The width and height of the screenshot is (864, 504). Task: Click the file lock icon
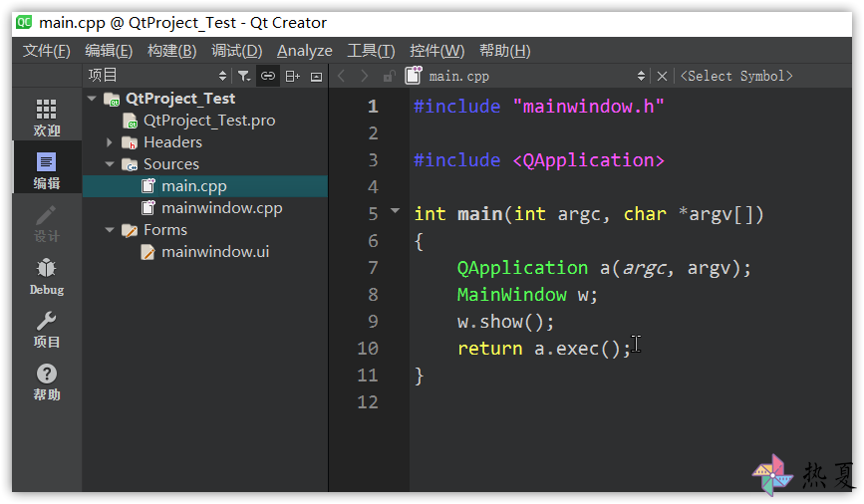389,76
